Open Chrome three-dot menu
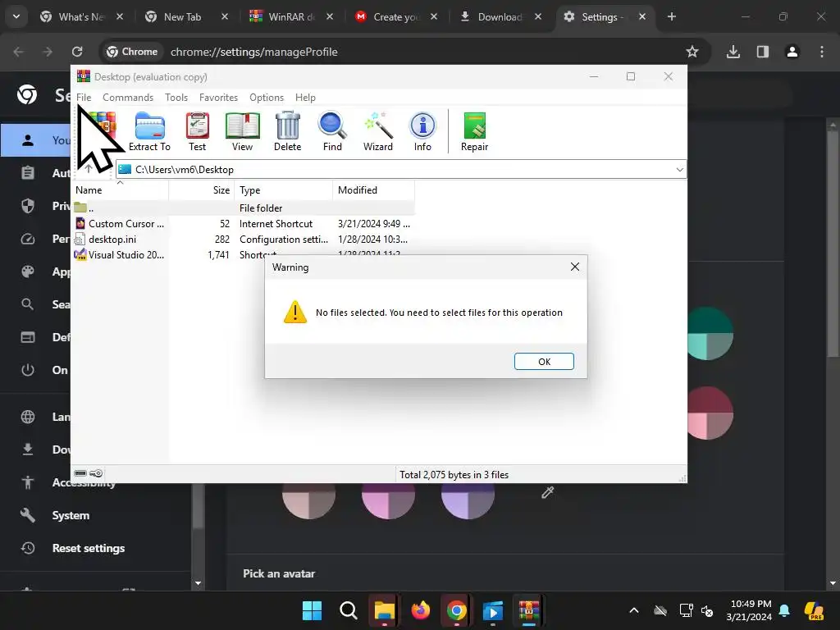The height and width of the screenshot is (630, 840). (822, 52)
